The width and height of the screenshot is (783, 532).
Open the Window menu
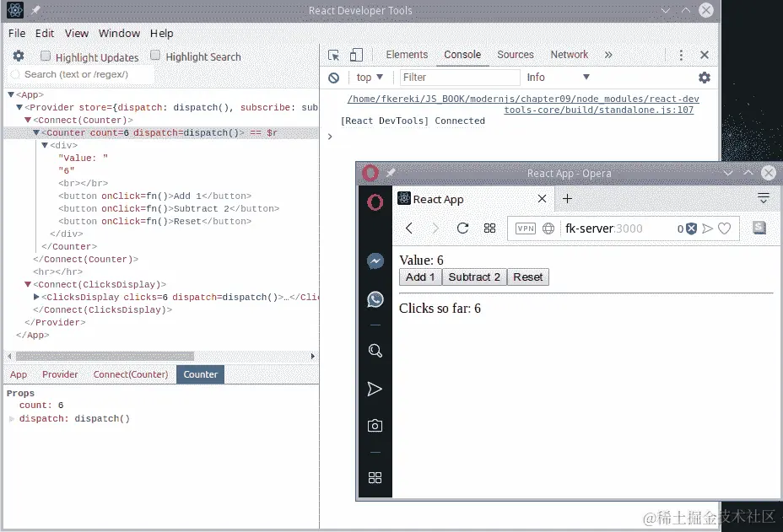tap(119, 34)
